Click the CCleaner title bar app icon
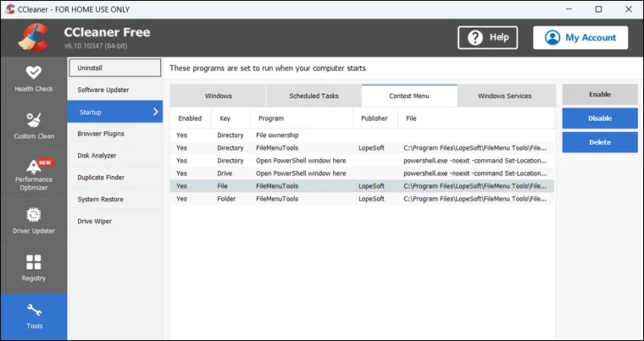Screen dimensions: 644x341 point(10,9)
